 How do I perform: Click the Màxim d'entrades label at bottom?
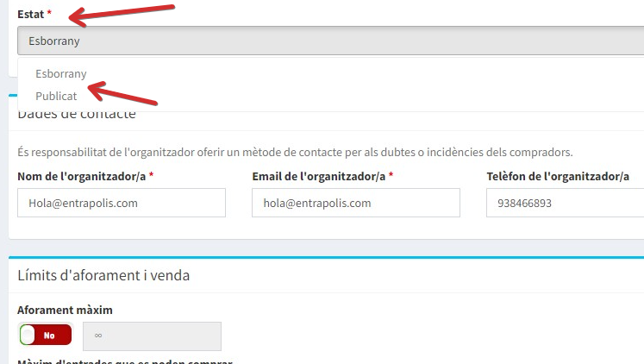[125, 361]
